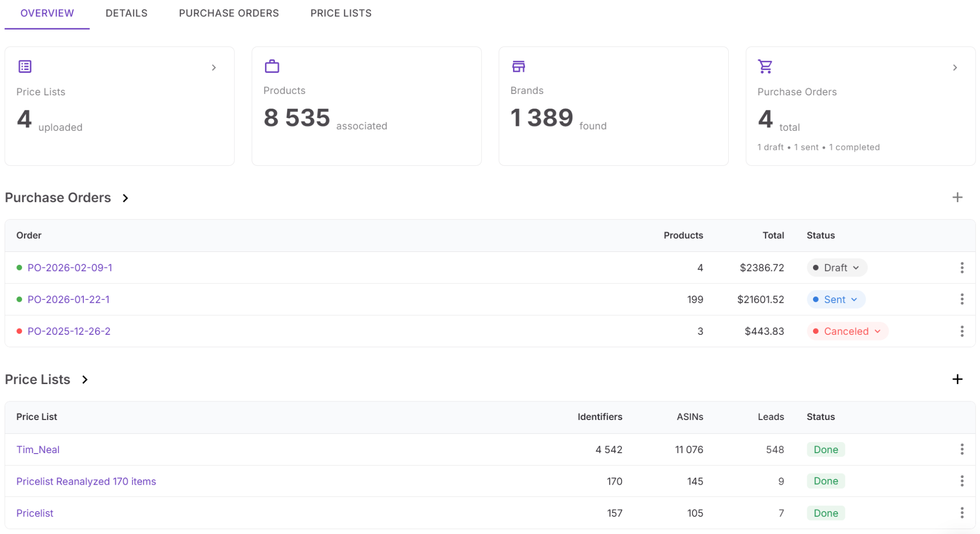This screenshot has height=534, width=980.
Task: Click the Brands storefront icon
Action: [x=519, y=66]
